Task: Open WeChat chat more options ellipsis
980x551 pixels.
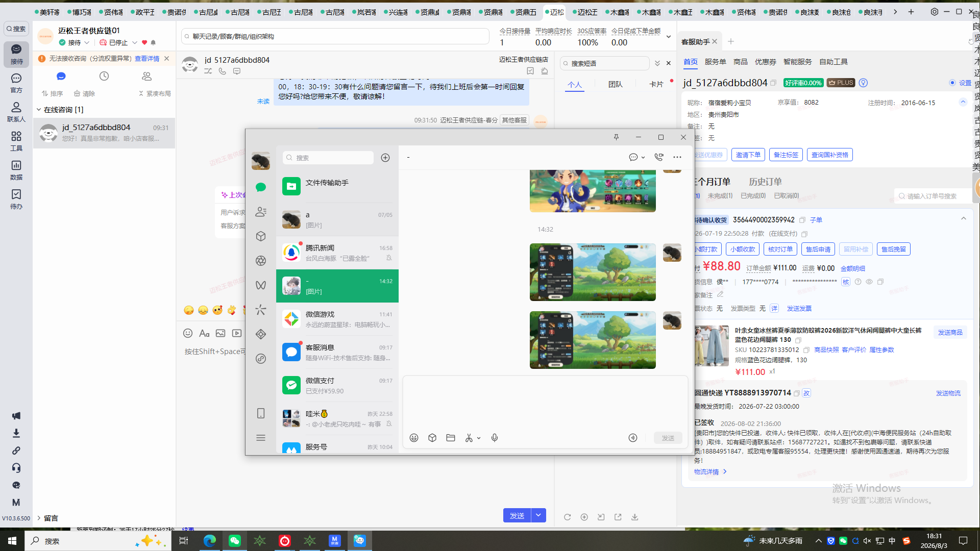Action: (677, 157)
